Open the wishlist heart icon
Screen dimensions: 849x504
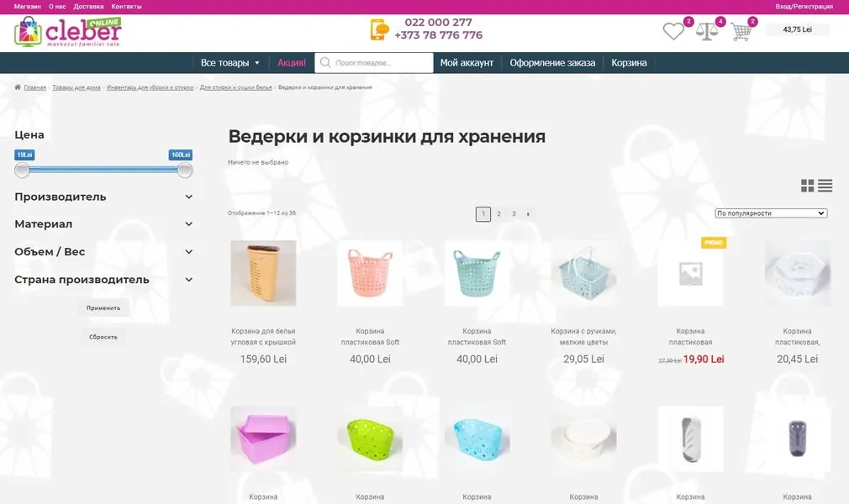[673, 31]
